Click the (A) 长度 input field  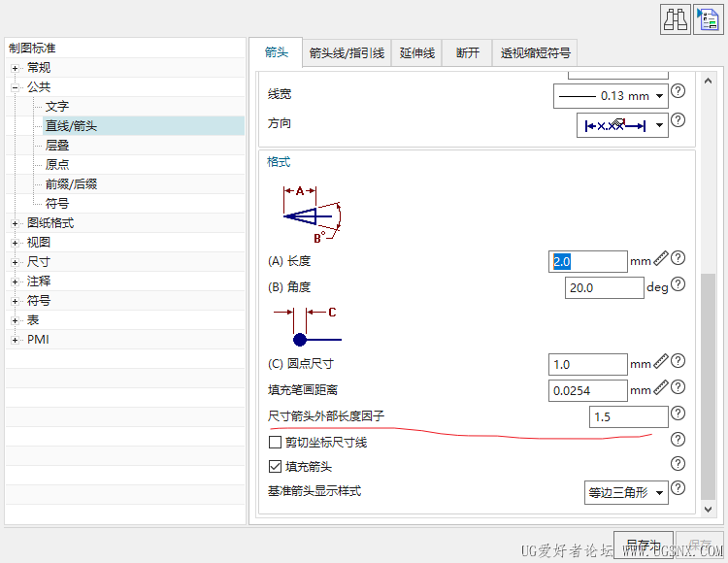pos(588,262)
